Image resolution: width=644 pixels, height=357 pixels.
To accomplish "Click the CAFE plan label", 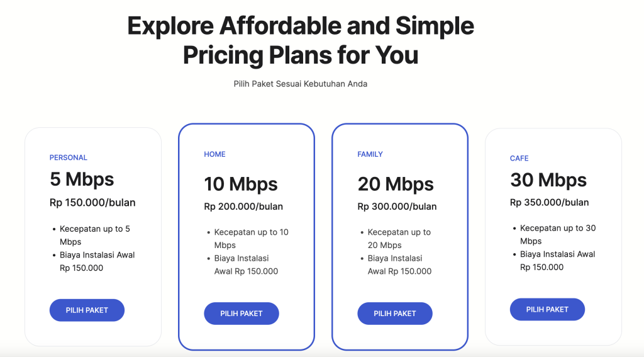I will click(519, 158).
